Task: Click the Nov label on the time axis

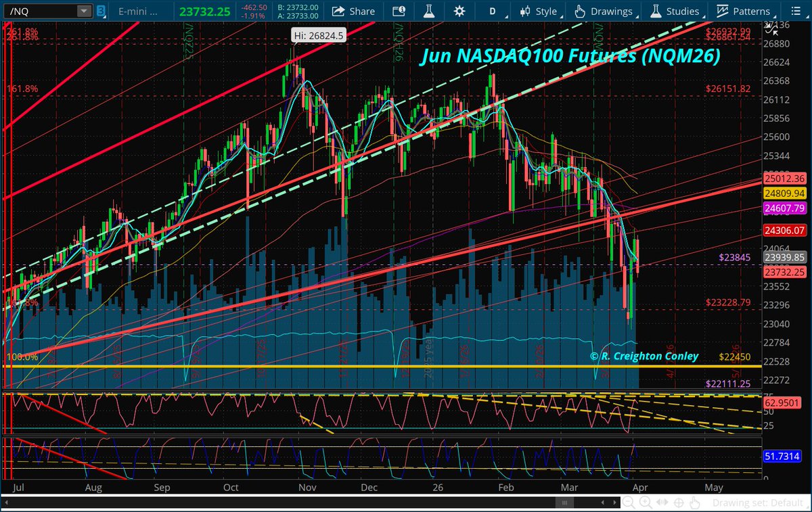Action: 308,487
